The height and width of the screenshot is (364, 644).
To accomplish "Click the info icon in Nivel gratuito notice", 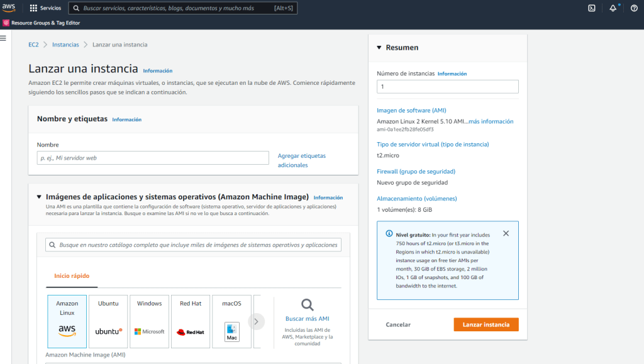I will click(389, 233).
